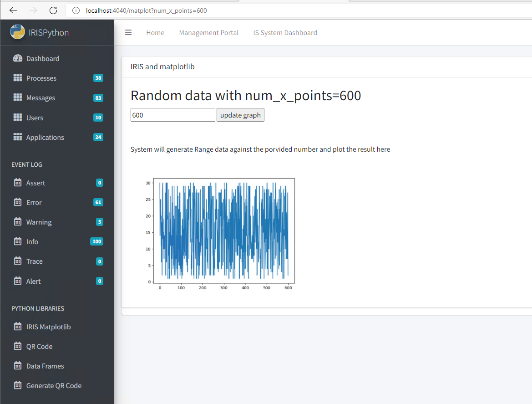Image resolution: width=532 pixels, height=404 pixels.
Task: Click the Warning count badge 5
Action: [99, 222]
